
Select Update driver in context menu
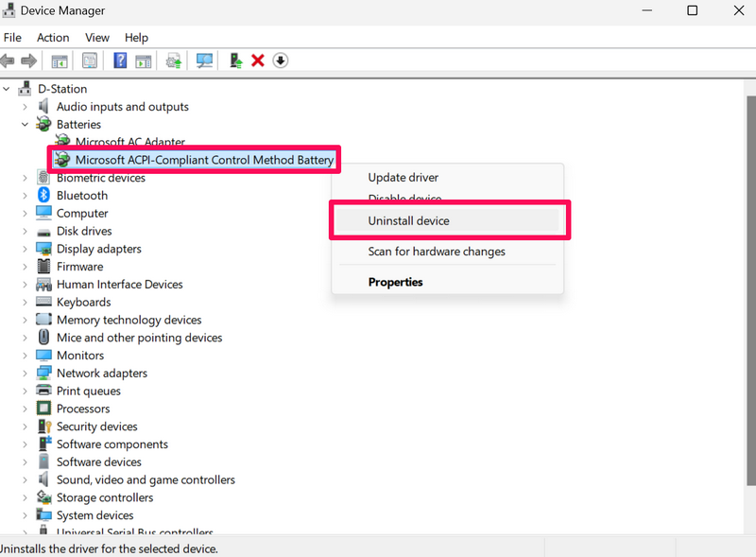click(x=403, y=178)
